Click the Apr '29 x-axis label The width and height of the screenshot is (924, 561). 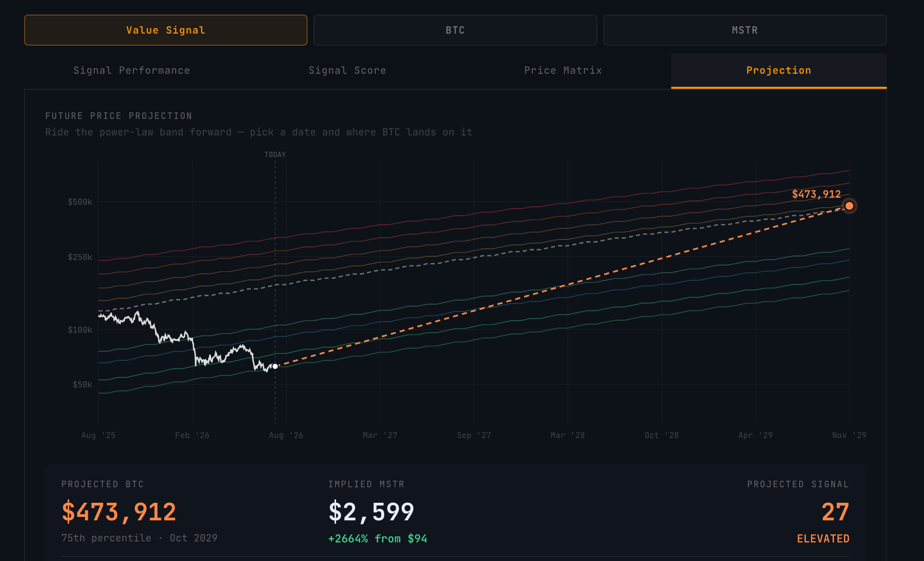pyautogui.click(x=755, y=435)
